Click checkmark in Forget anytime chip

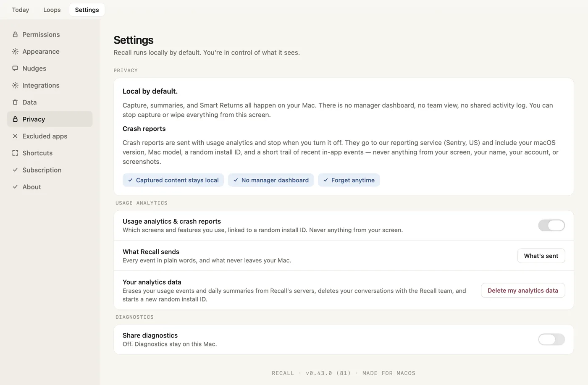[x=325, y=180]
